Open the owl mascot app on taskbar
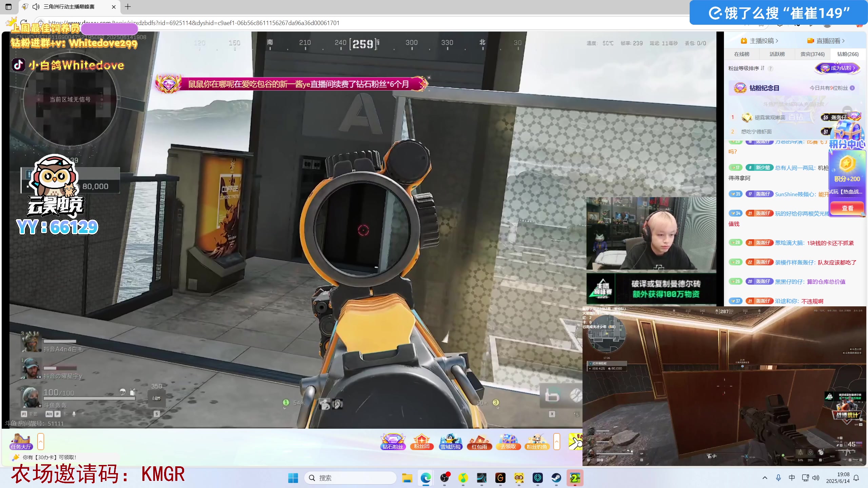Screen dimensions: 868x488 coord(519,478)
